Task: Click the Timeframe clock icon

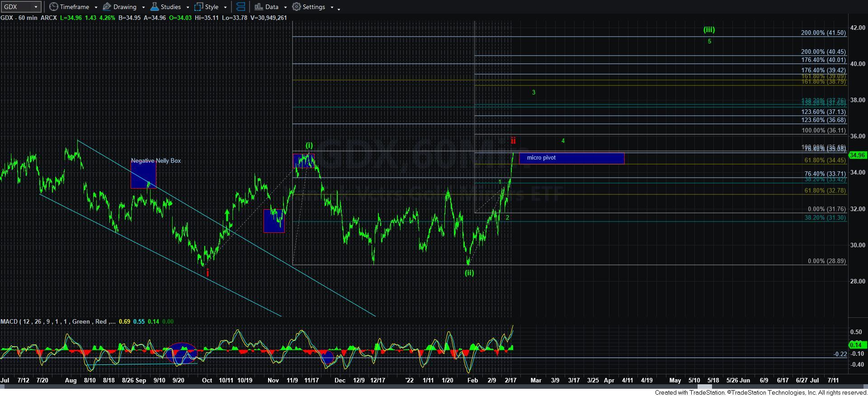Action: point(54,7)
